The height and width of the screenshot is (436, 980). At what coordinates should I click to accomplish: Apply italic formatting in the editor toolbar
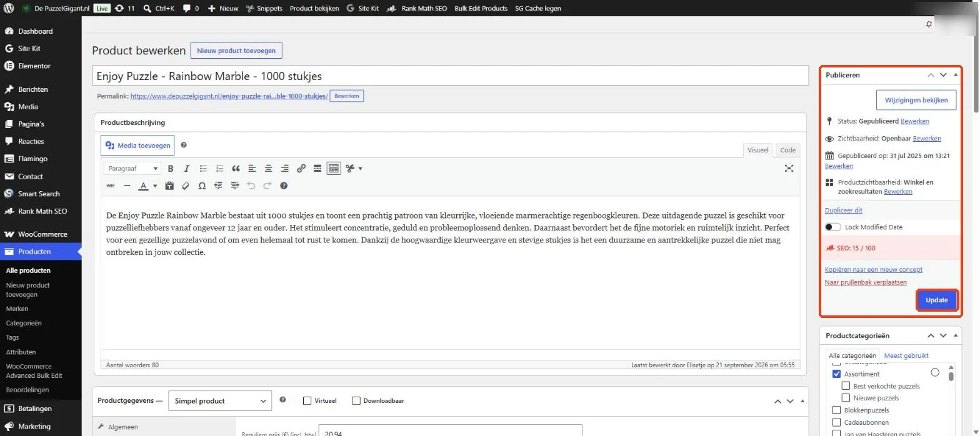coord(186,169)
